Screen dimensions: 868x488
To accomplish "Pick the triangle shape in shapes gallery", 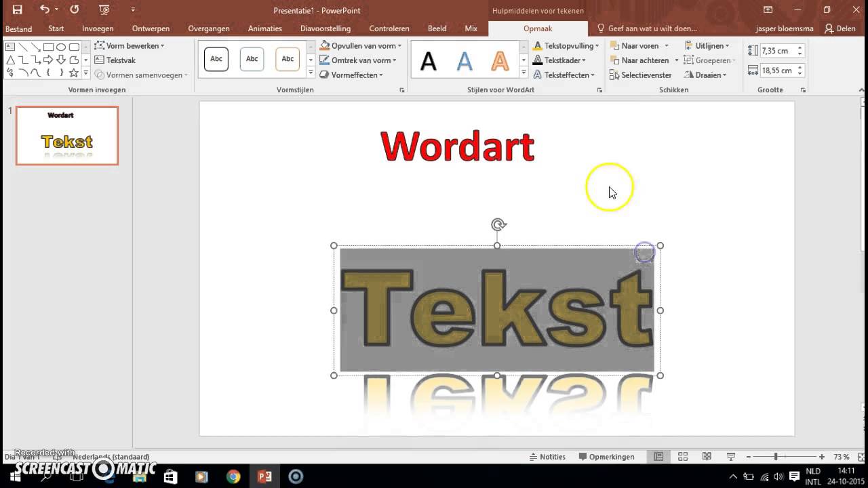I will point(10,60).
